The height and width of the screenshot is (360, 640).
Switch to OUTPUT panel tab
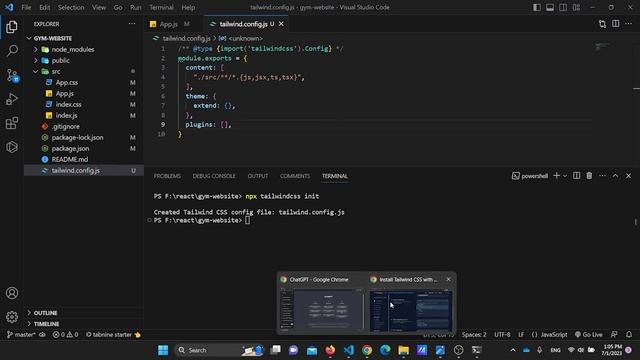coord(258,176)
